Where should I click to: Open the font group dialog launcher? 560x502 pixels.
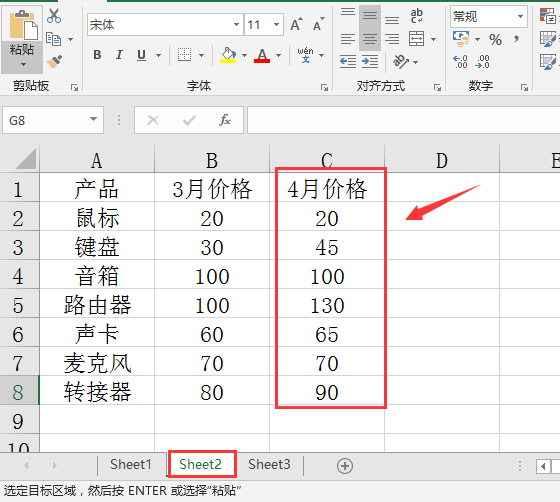click(324, 87)
